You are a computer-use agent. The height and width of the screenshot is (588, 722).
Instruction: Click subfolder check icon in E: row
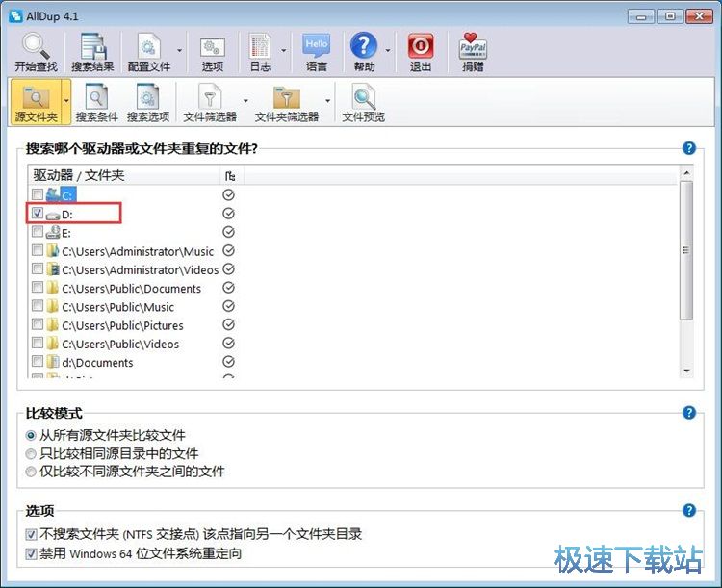click(228, 232)
